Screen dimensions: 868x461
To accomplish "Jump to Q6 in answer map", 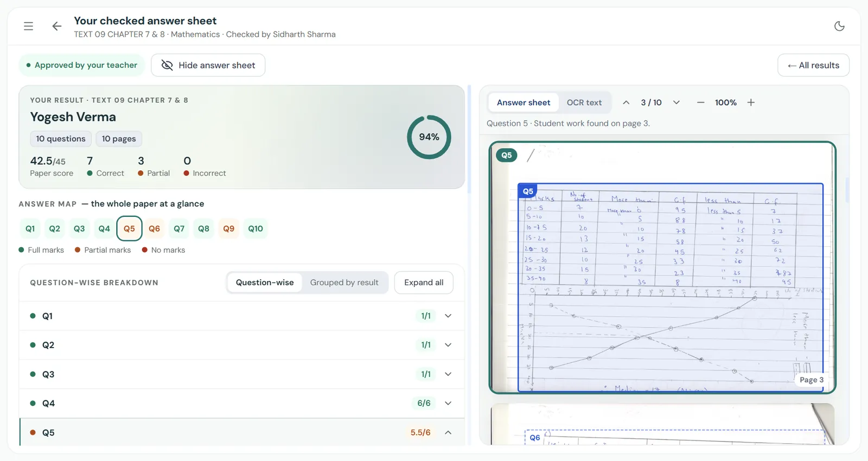I will (x=155, y=228).
